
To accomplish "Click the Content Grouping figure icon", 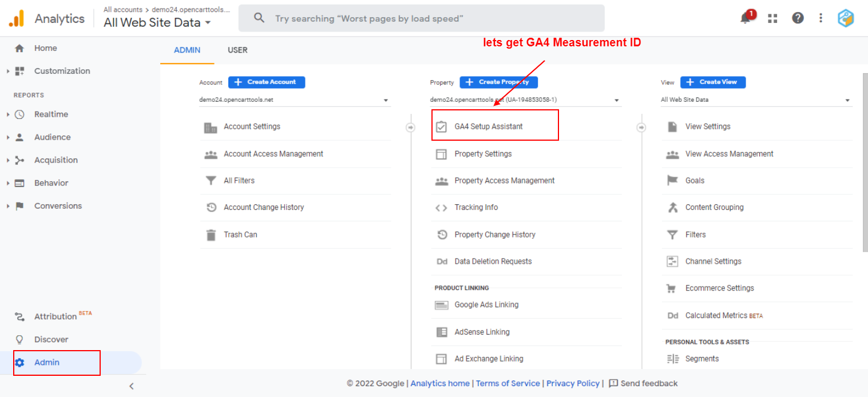I will pos(672,208).
